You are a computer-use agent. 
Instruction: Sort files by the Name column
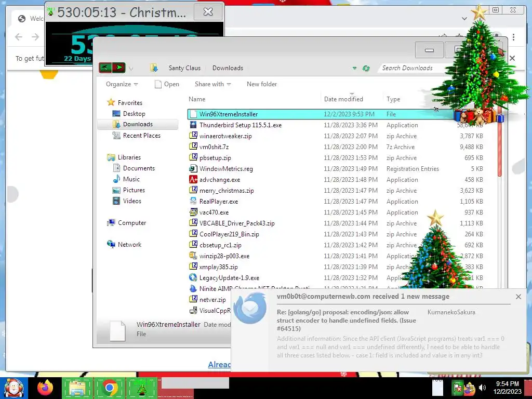click(197, 99)
